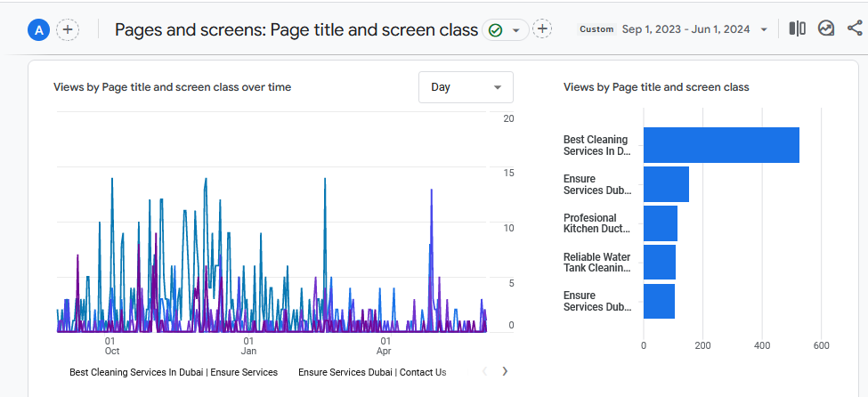Click the share report icon
The image size is (868, 397).
[855, 29]
